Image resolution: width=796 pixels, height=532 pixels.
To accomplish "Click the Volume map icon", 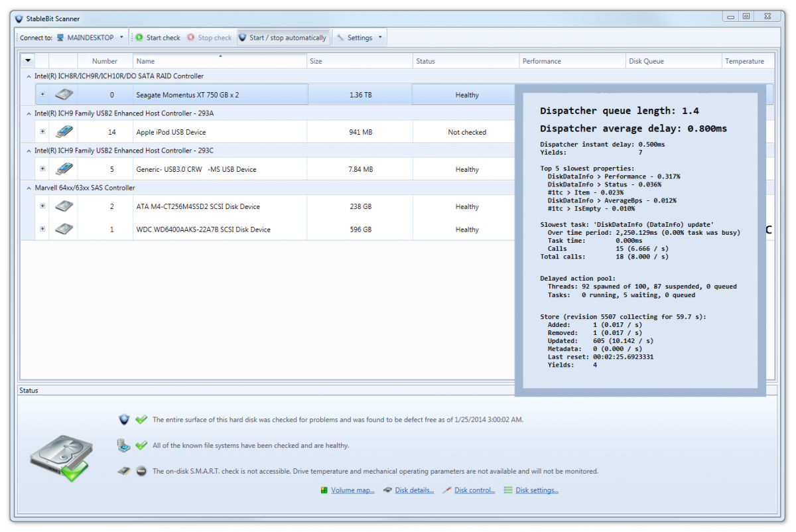I will (x=324, y=490).
